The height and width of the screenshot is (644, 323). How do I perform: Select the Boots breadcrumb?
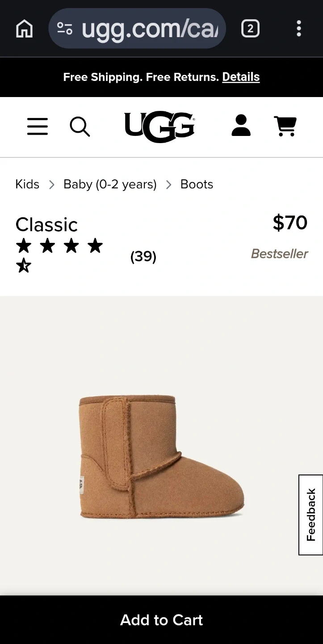pos(197,184)
